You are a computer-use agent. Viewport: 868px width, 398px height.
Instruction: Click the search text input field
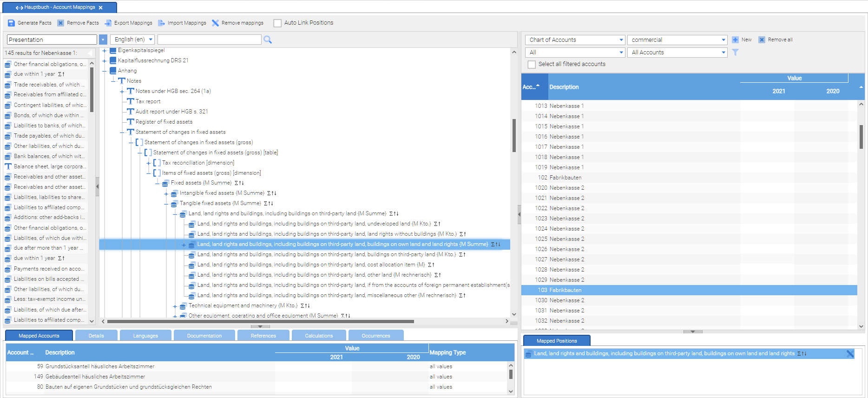click(x=209, y=40)
